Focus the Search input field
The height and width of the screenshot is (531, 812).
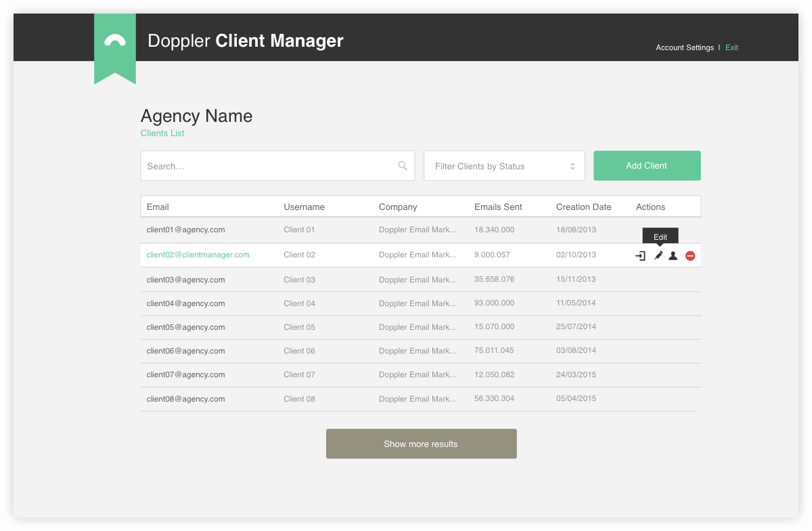pyautogui.click(x=277, y=166)
